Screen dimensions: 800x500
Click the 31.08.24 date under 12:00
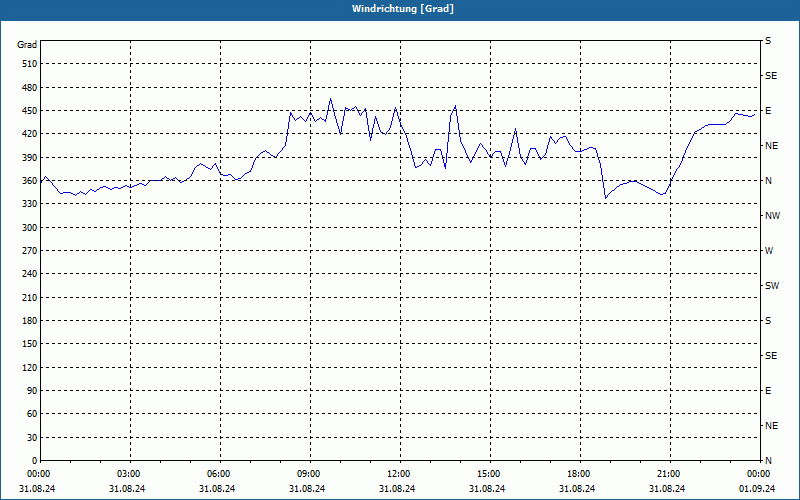click(x=397, y=489)
